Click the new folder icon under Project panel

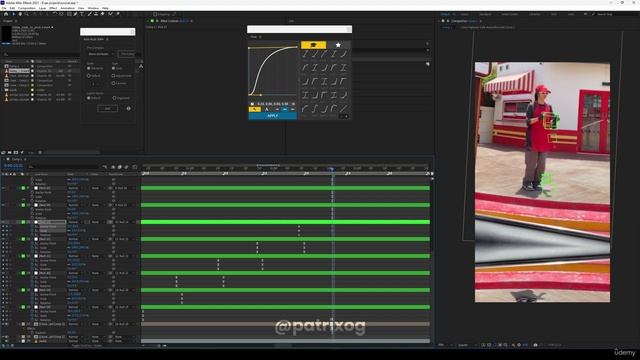coord(10,152)
